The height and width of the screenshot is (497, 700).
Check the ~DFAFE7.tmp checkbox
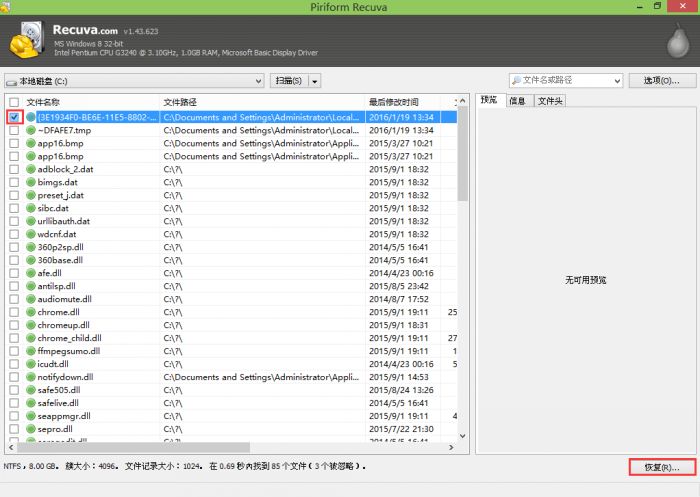pos(14,130)
